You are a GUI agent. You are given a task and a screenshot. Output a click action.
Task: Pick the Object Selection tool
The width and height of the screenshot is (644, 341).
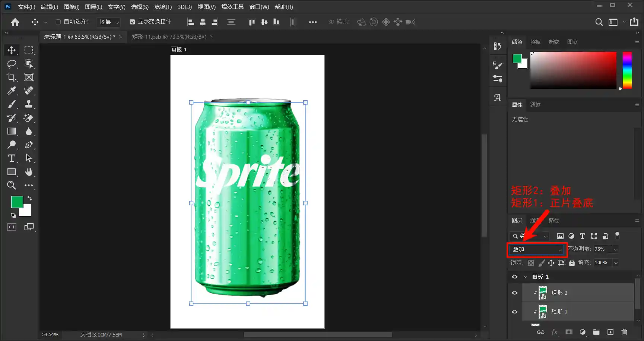pyautogui.click(x=29, y=64)
